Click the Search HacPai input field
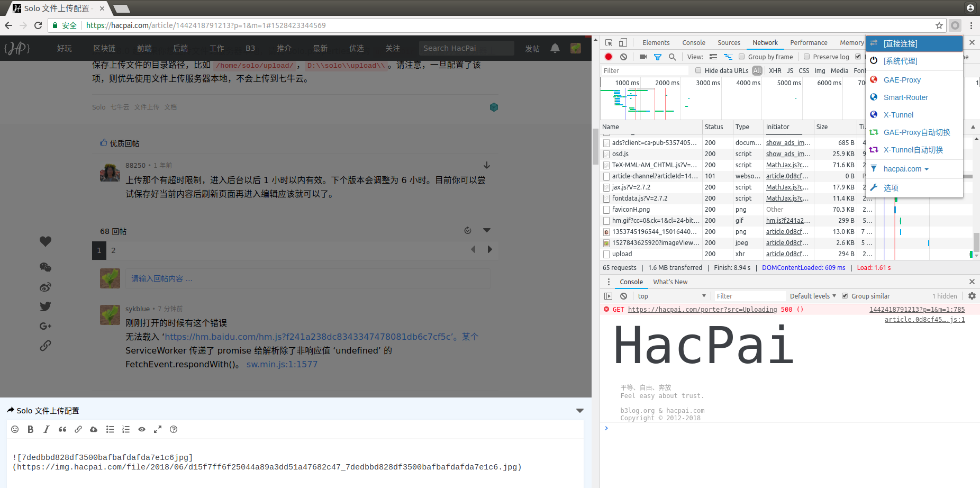 (x=466, y=48)
